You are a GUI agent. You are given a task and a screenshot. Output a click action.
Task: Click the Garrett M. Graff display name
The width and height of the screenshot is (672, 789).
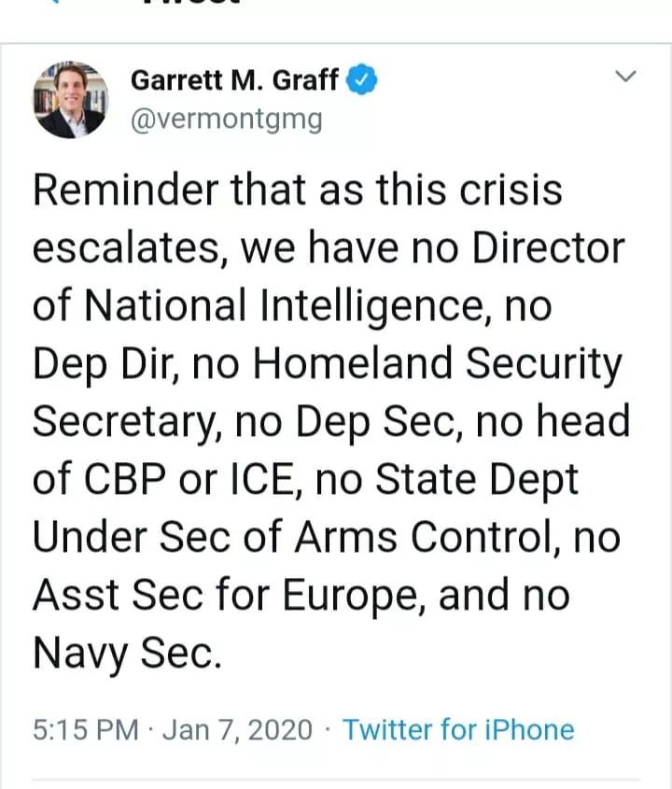pos(234,80)
